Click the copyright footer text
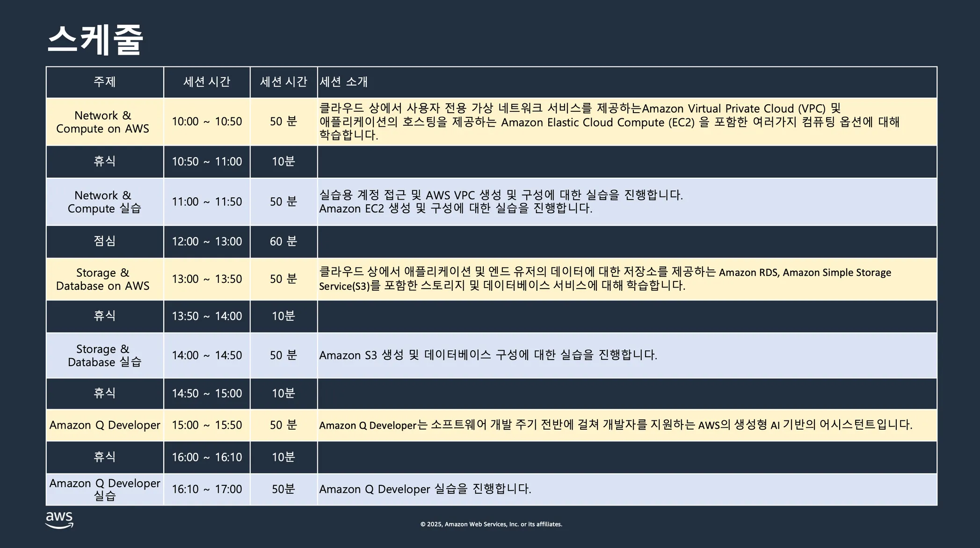980x548 pixels. coord(491,524)
